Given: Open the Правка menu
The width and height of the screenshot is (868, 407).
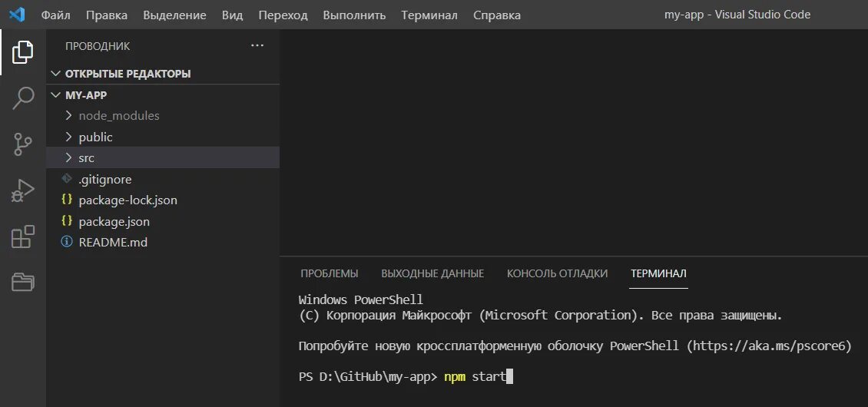Looking at the screenshot, I should pyautogui.click(x=106, y=15).
